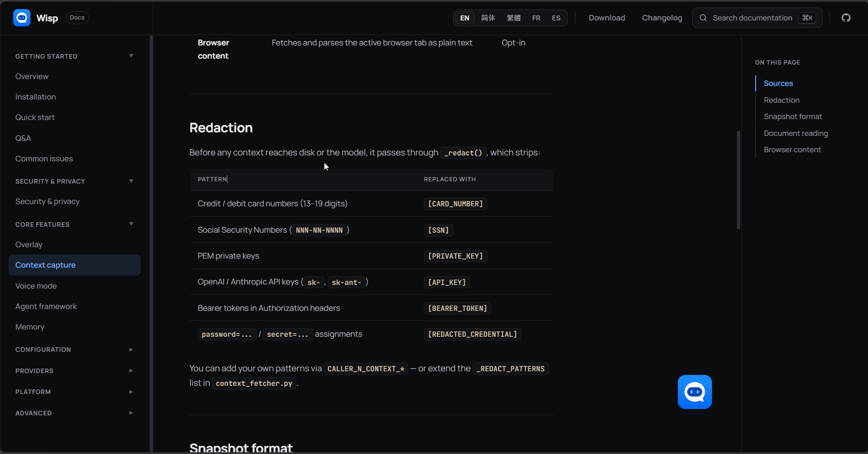Click the ⌘K shortcut badge
This screenshot has width=868, height=454.
click(807, 18)
